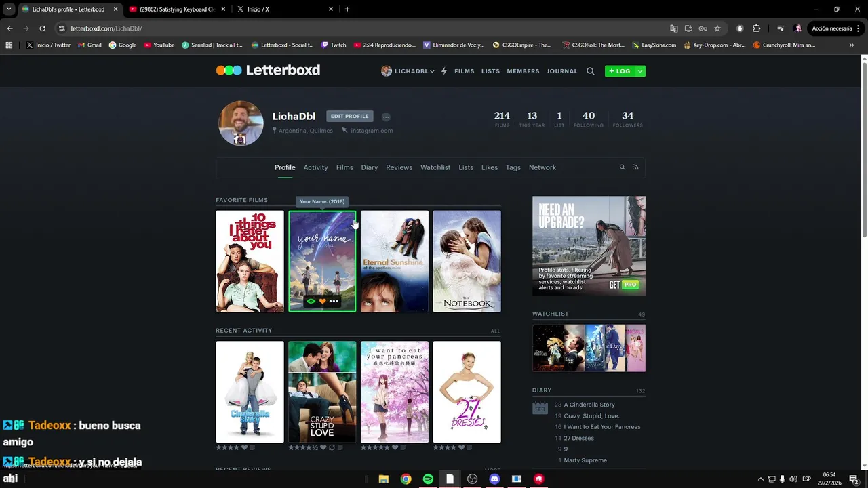Expand the LICHADBL account dropdown

coord(408,71)
